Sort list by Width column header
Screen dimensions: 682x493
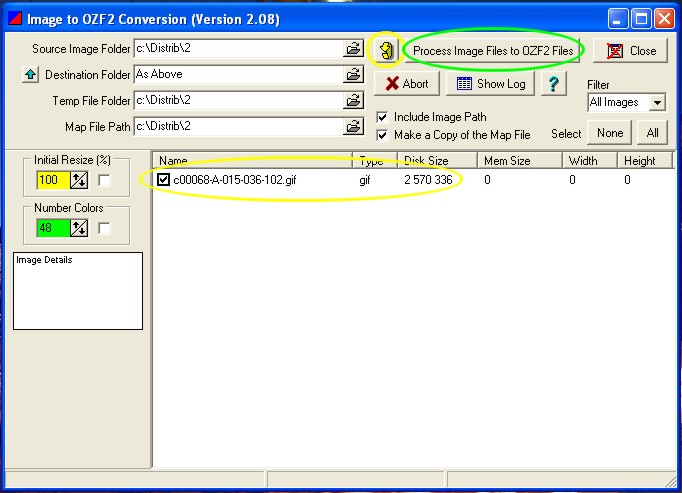[590, 161]
